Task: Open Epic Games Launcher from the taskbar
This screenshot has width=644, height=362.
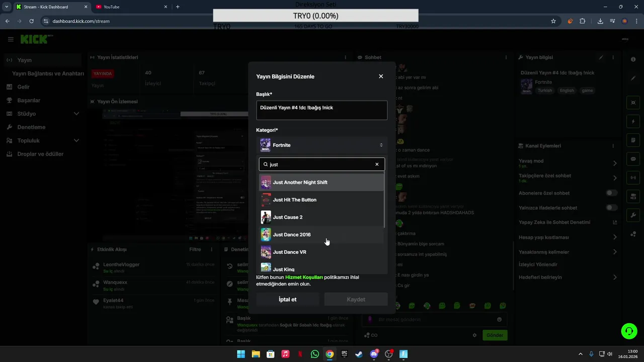Action: [344, 354]
